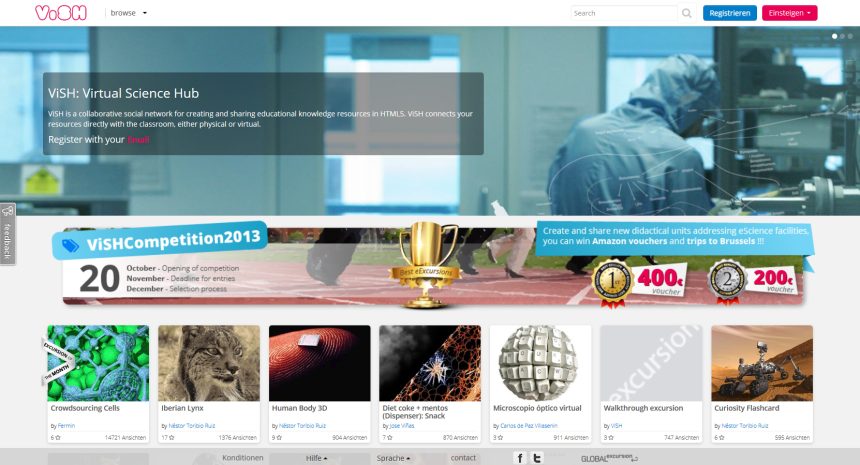The height and width of the screenshot is (465, 860).
Task: Click the star rating on Human Body 3D card
Action: point(276,438)
